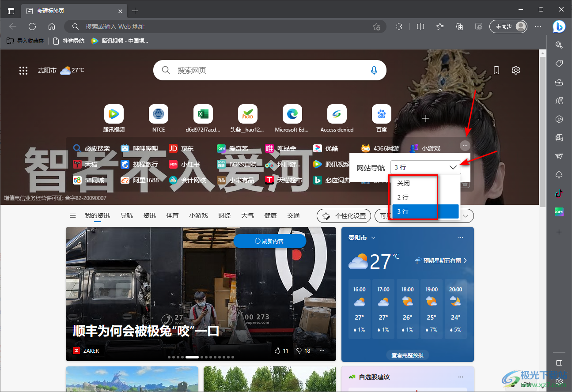The width and height of the screenshot is (572, 392).
Task: Open stock suggestions card ellipsis menu
Action: [461, 377]
